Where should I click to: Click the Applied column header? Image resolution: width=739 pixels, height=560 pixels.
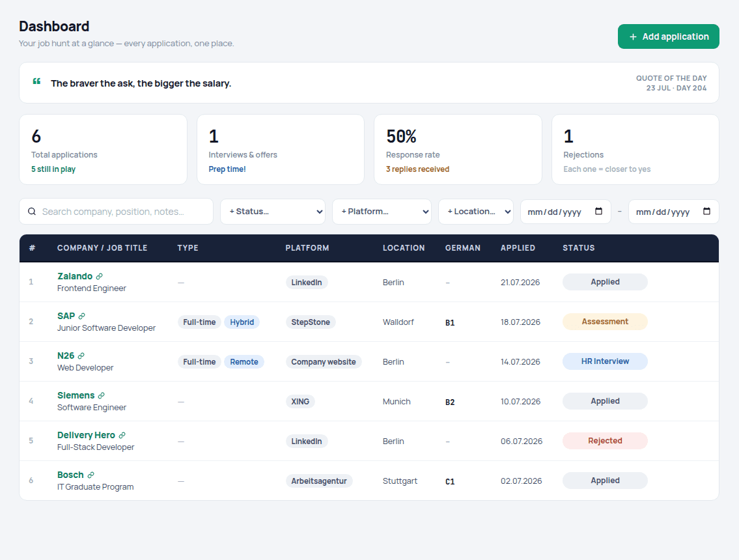tap(518, 248)
